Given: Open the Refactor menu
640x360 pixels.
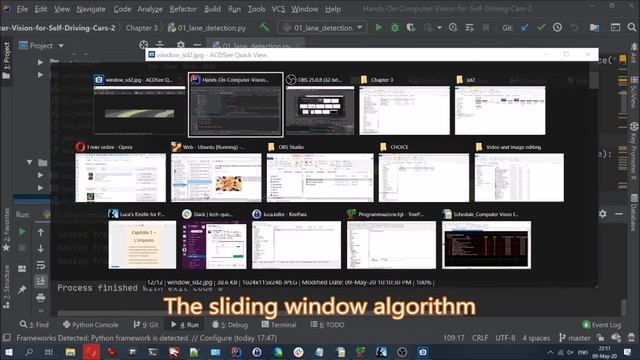Looking at the screenshot, I should (x=183, y=9).
